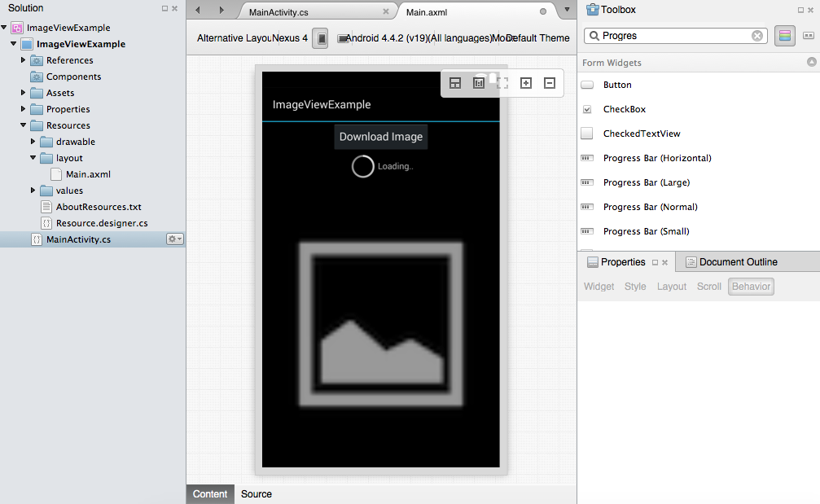820x504 pixels.
Task: Select the Behavior properties tab
Action: pos(751,287)
